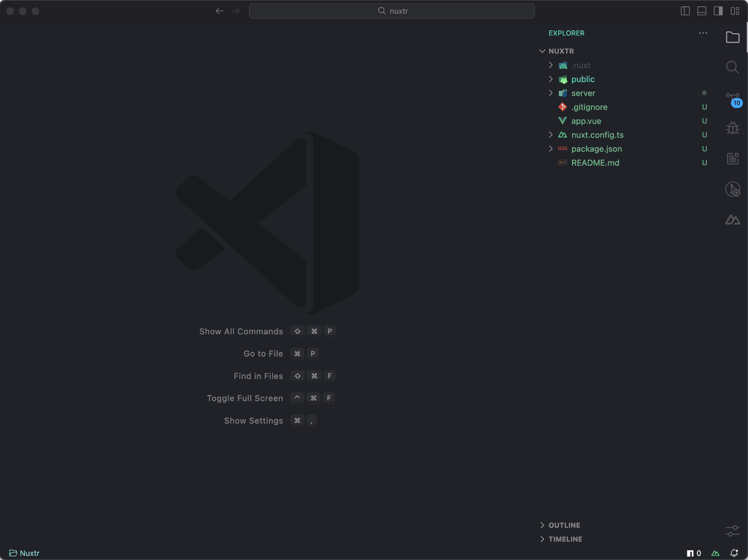Click the macOS red close window button
The height and width of the screenshot is (560, 748).
click(10, 11)
